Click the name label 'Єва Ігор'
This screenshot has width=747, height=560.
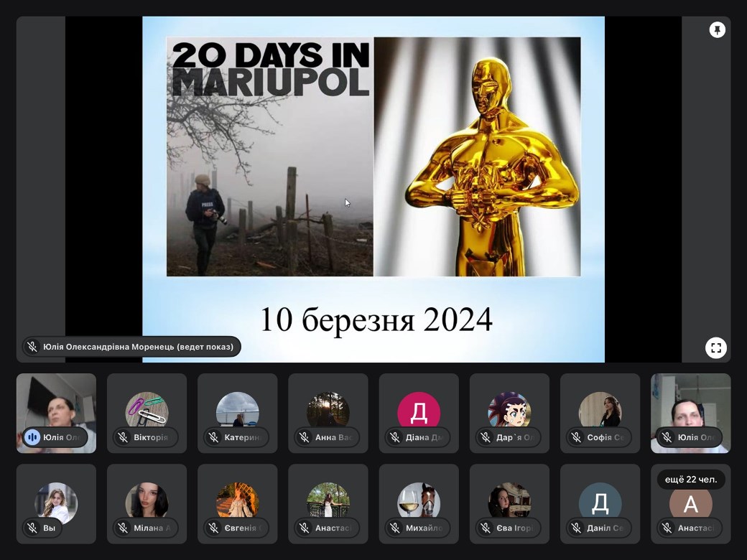(514, 528)
